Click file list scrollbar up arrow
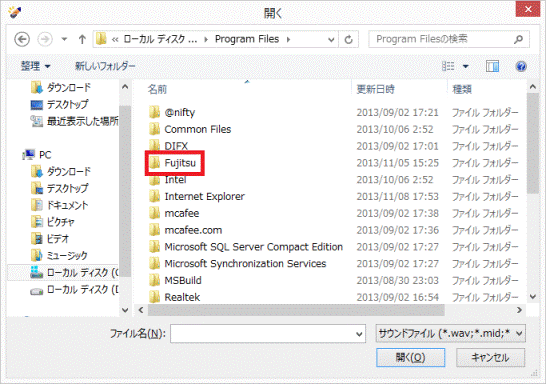Screen dimensions: 546x384 click(533, 87)
